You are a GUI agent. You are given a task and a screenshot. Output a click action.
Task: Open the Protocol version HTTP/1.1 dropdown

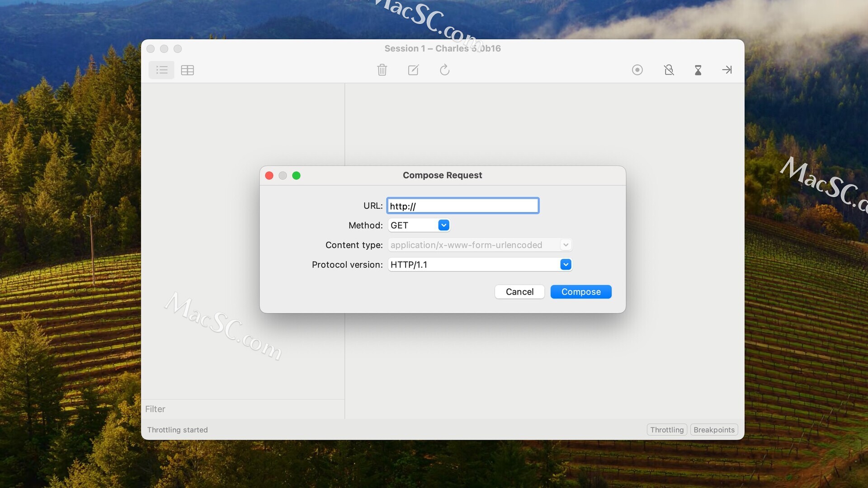tap(480, 264)
